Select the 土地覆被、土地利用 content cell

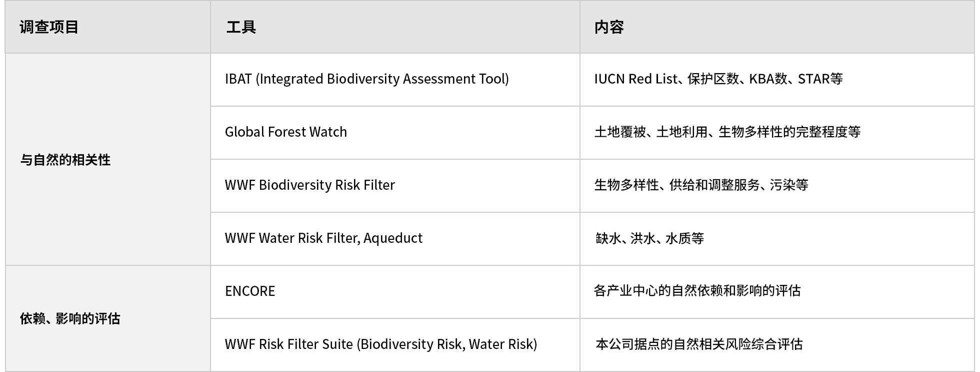[x=777, y=133]
